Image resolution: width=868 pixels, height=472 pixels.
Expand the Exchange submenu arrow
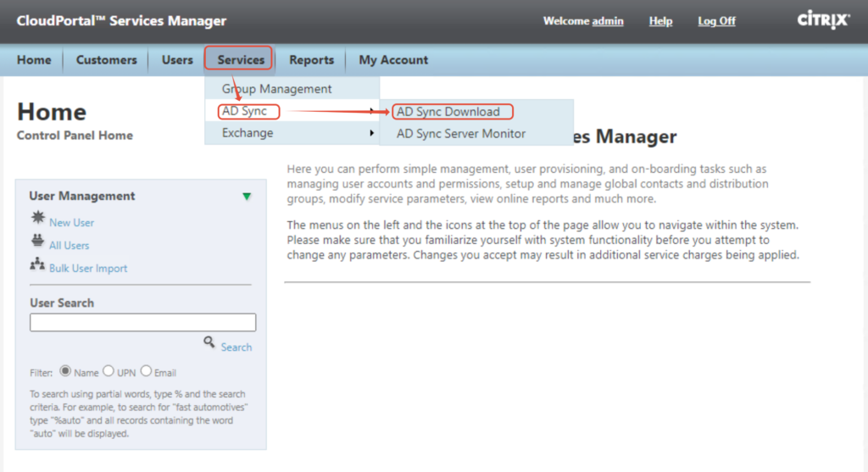tap(372, 133)
